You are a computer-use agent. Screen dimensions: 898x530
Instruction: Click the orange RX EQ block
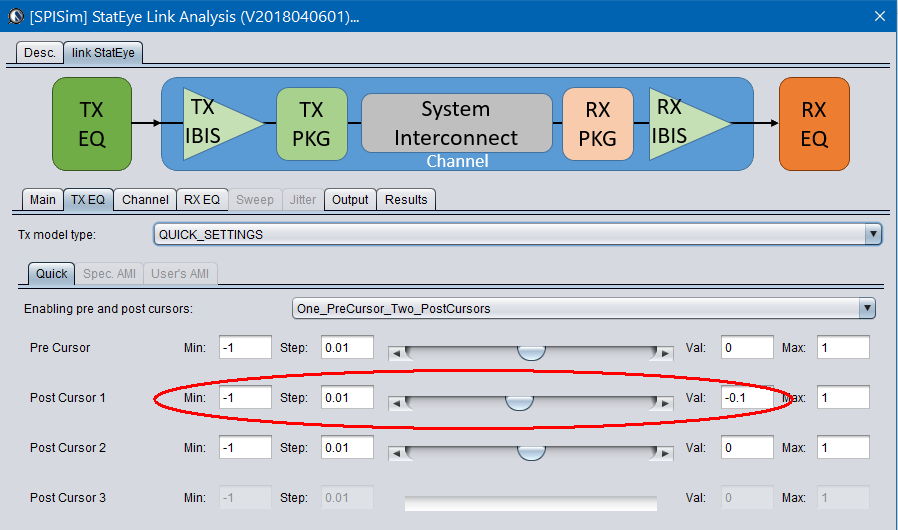tap(814, 123)
